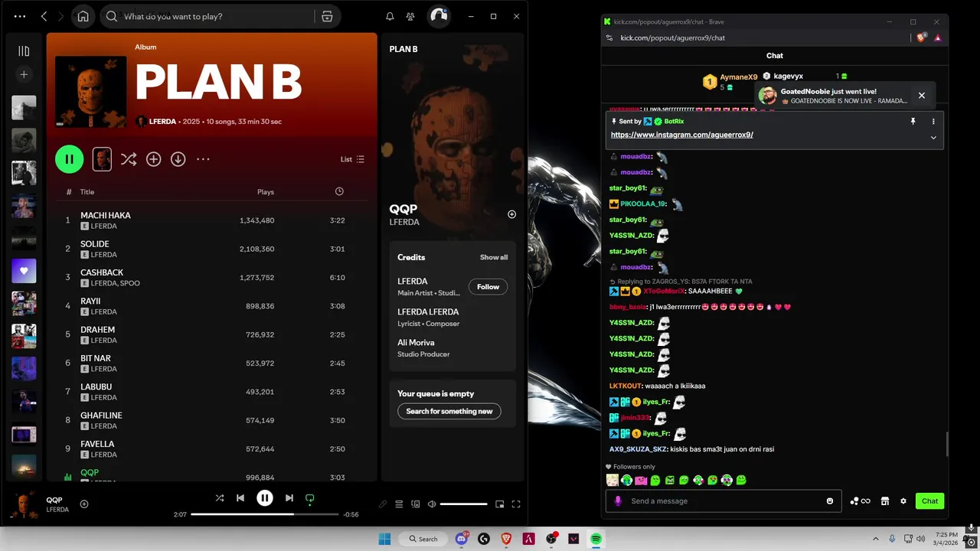Enter Spotify full screen mode

(x=516, y=504)
